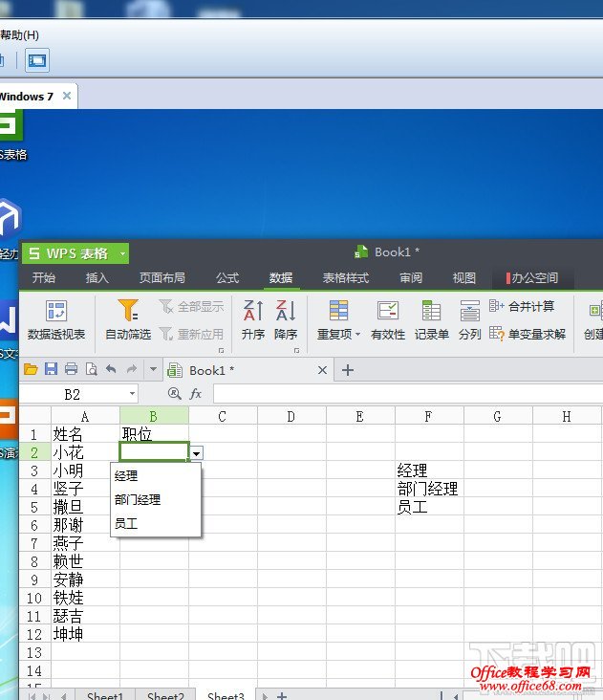
Task: Switch to the 页面布局 ribbon tab
Action: click(x=162, y=278)
